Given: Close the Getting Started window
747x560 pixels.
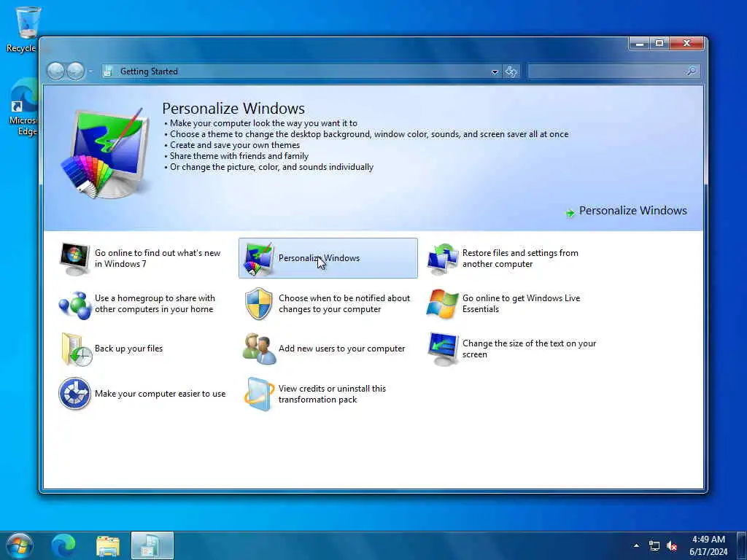Looking at the screenshot, I should (686, 43).
